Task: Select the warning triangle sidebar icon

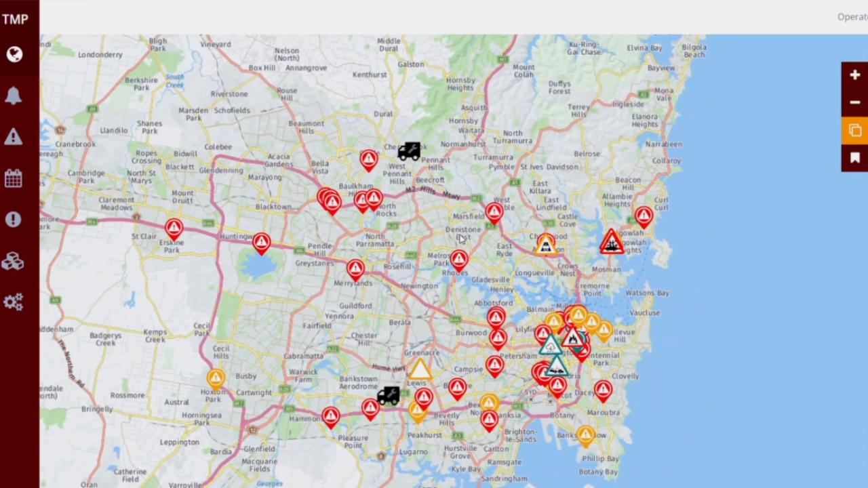Action: pos(14,137)
